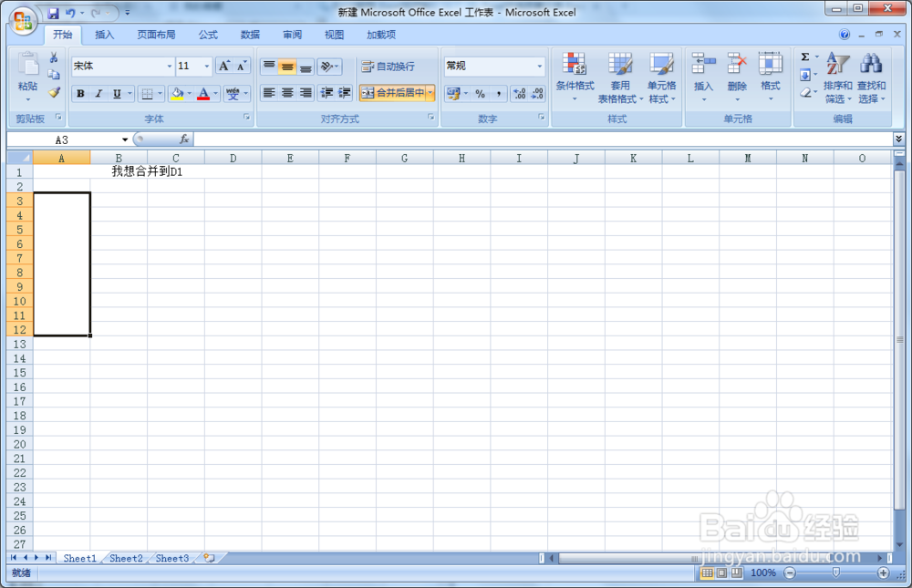Click the Copy icon in clipboard group

pyautogui.click(x=54, y=75)
